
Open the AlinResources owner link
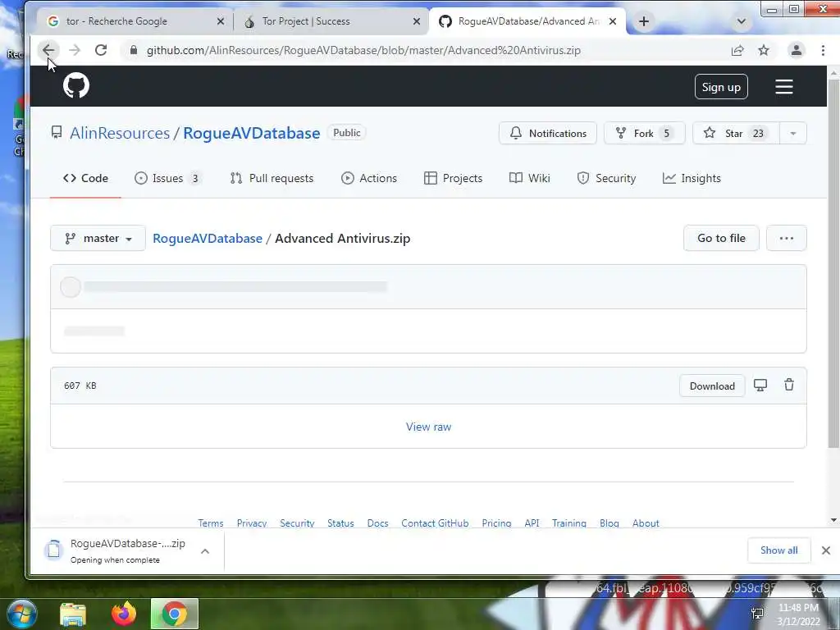(x=120, y=133)
